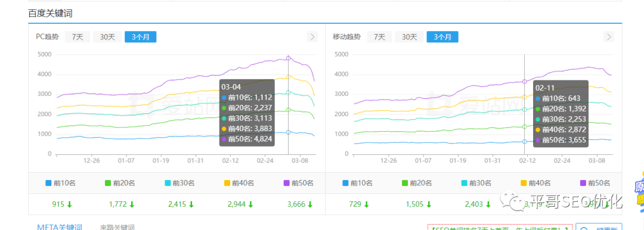Toggle 前50名 series in PC chart legend

pos(299,183)
